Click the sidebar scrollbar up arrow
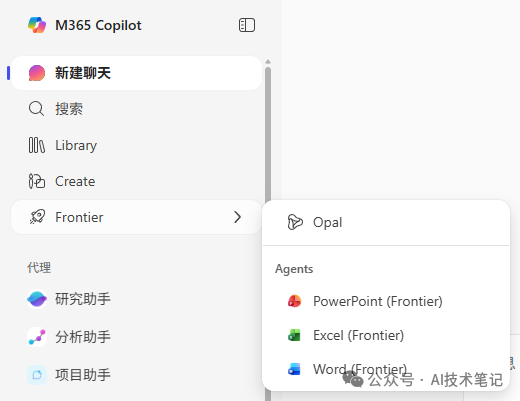Image resolution: width=520 pixels, height=401 pixels. click(x=268, y=62)
